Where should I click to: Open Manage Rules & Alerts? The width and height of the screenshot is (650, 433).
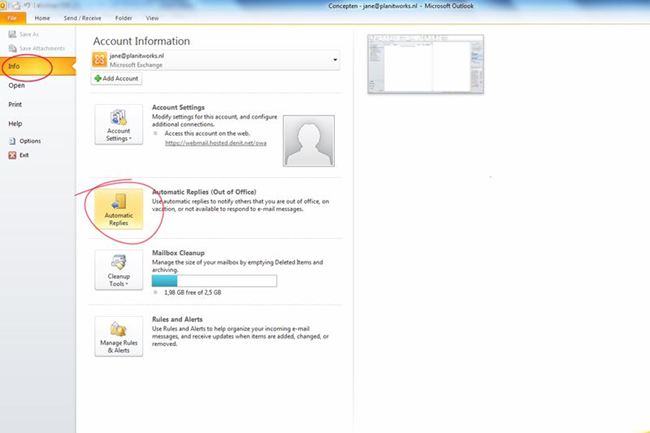pos(119,336)
